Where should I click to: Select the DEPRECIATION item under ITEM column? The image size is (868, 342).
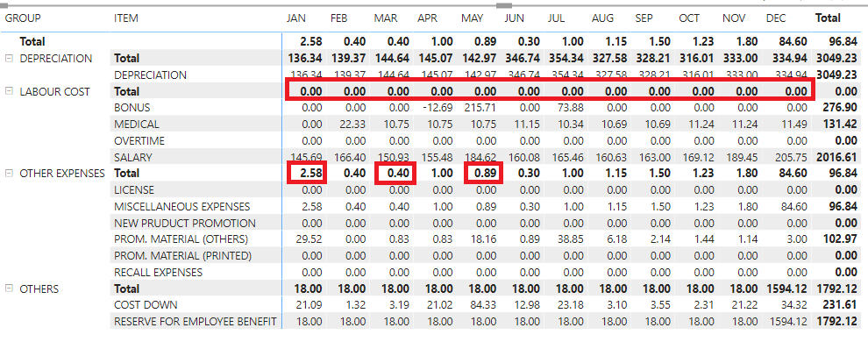(x=150, y=75)
